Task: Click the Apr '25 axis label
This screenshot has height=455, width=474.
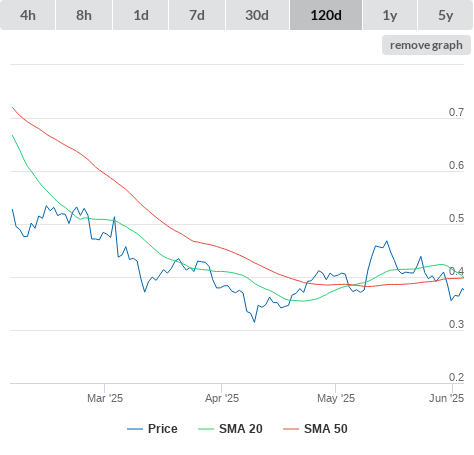Action: point(222,398)
